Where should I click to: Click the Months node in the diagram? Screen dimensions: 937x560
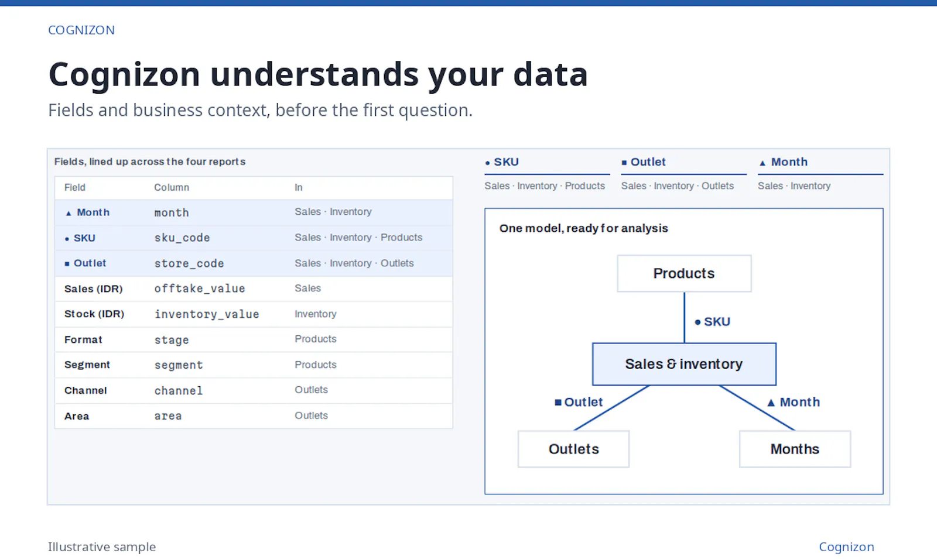pyautogui.click(x=795, y=449)
